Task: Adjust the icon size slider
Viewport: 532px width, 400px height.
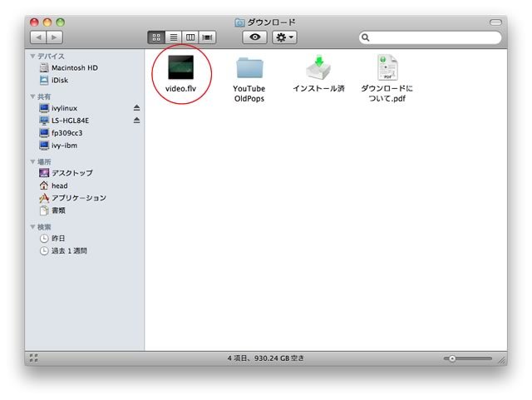Action: pos(452,358)
